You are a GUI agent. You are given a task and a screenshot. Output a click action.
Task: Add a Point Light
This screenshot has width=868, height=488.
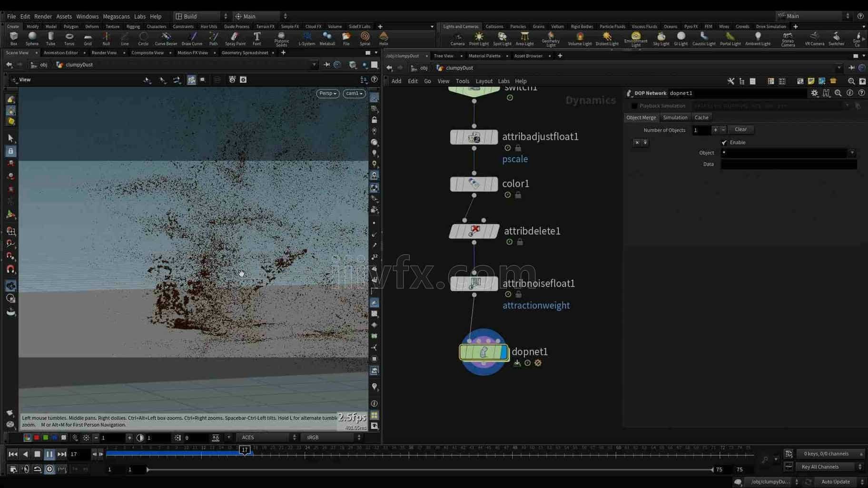[x=479, y=39]
